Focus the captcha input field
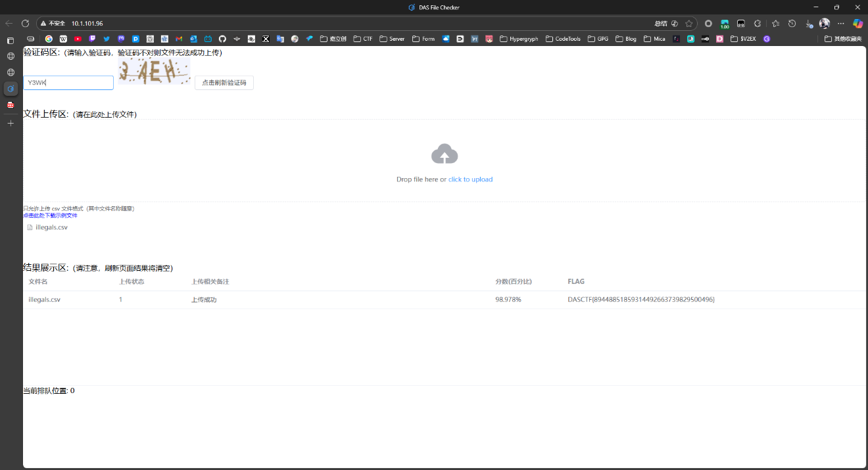Viewport: 868px width, 470px height. coord(68,83)
